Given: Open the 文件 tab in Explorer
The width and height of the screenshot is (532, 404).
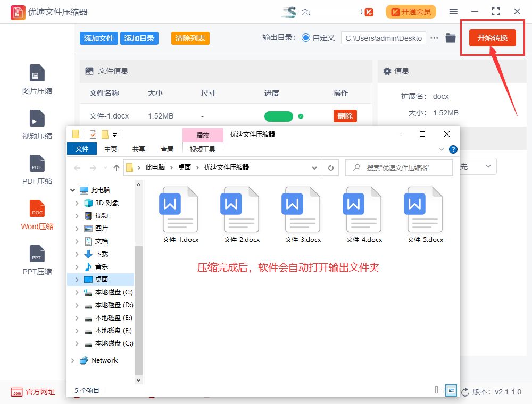Looking at the screenshot, I should [x=82, y=149].
